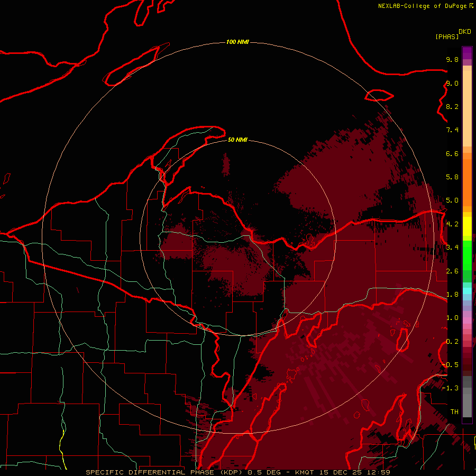Select the 7.4 scale value
The width and height of the screenshot is (476, 476).
click(452, 130)
